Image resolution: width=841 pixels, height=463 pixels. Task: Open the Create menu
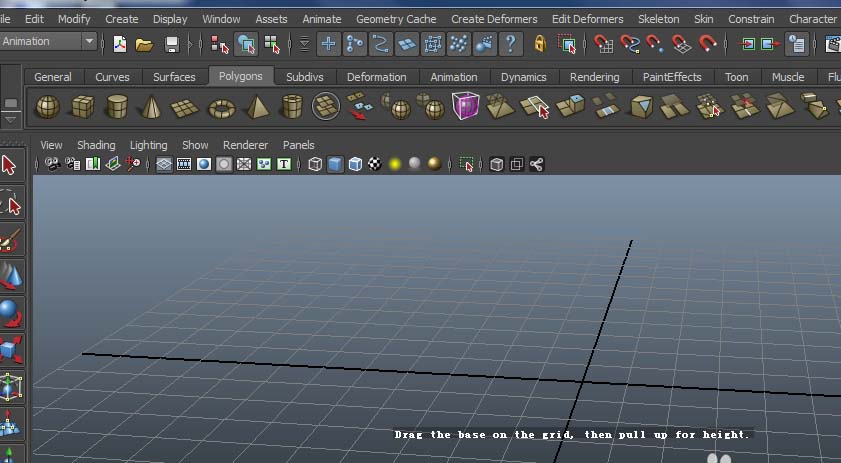pos(122,19)
